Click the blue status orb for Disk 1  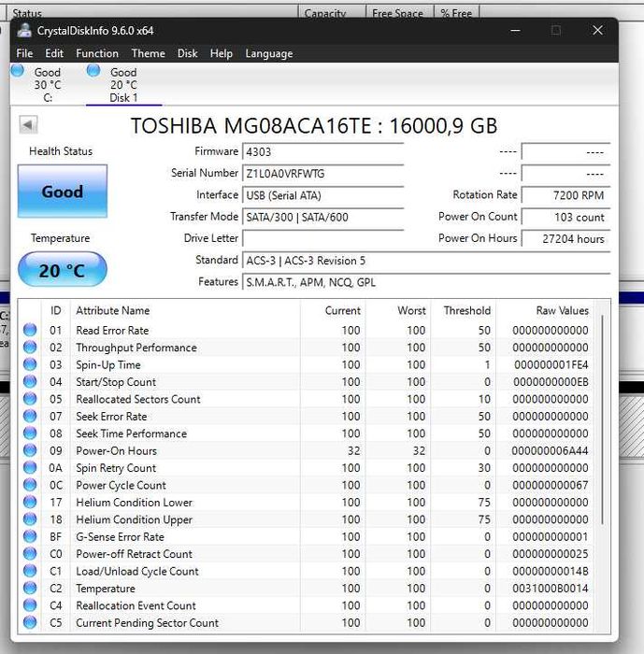tap(93, 70)
